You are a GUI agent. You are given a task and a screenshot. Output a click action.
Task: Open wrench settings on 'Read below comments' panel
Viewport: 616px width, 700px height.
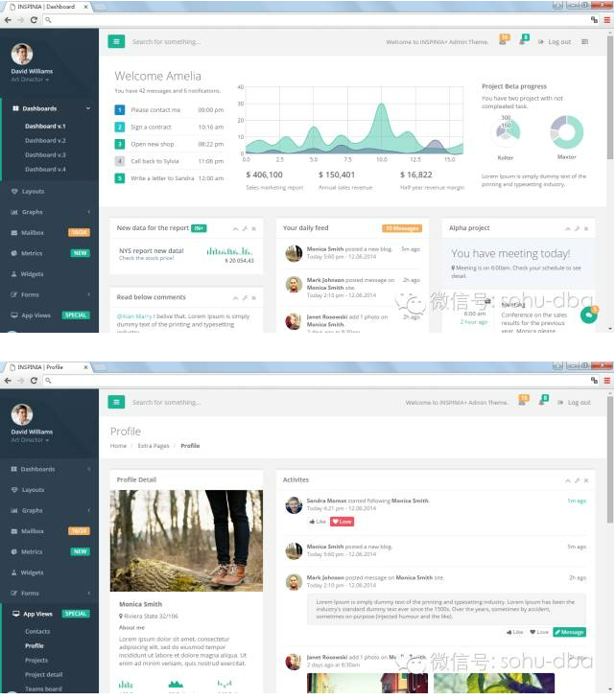point(245,298)
